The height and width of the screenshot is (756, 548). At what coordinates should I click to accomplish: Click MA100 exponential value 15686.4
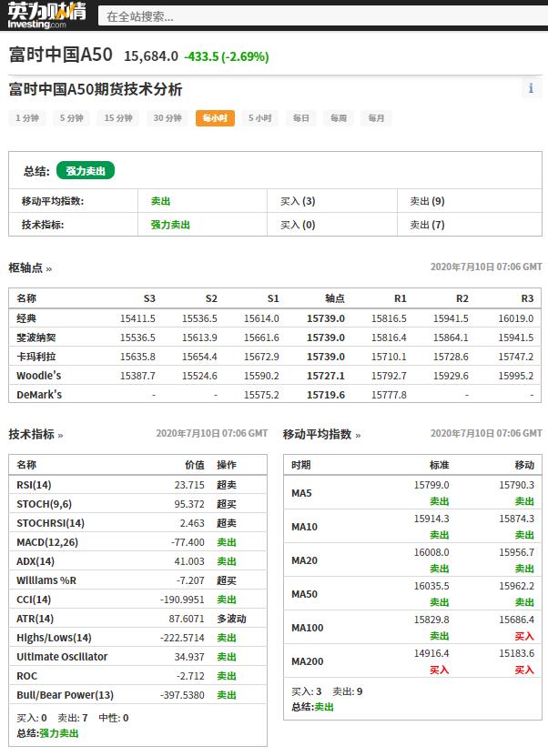[x=517, y=620]
